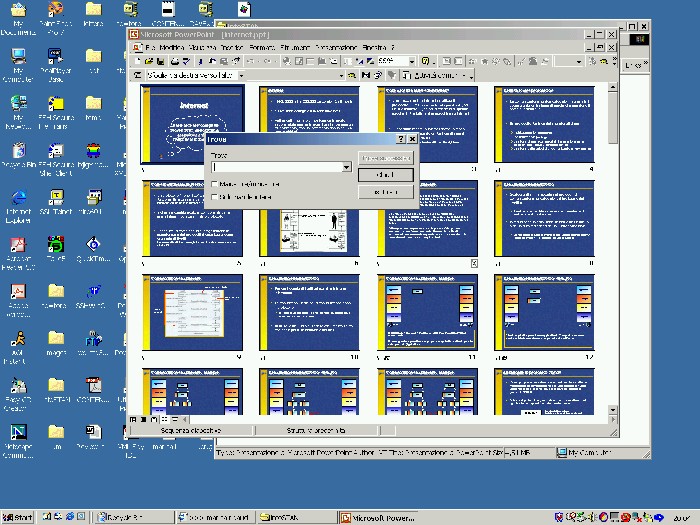The height and width of the screenshot is (525, 700).
Task: Click the slide transition icon on sorter toolbar
Action: point(138,75)
